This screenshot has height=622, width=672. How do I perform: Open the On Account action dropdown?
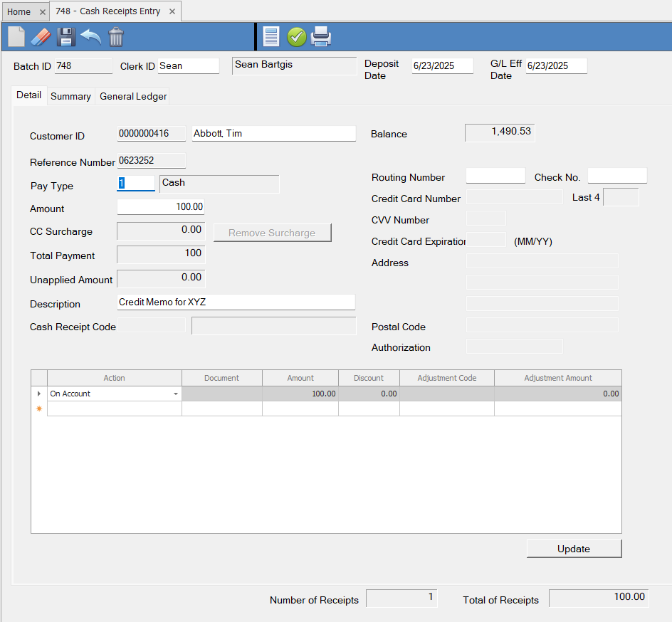click(x=176, y=394)
